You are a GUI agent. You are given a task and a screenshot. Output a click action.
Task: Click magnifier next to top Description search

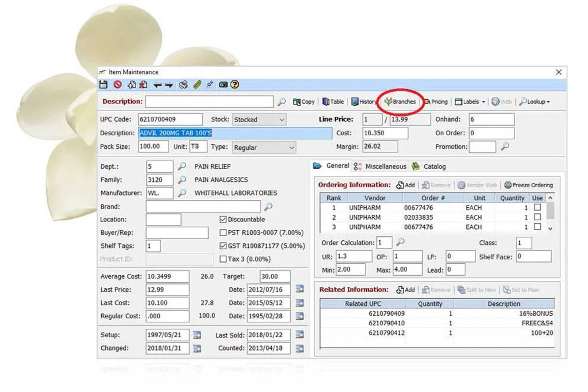(x=282, y=102)
